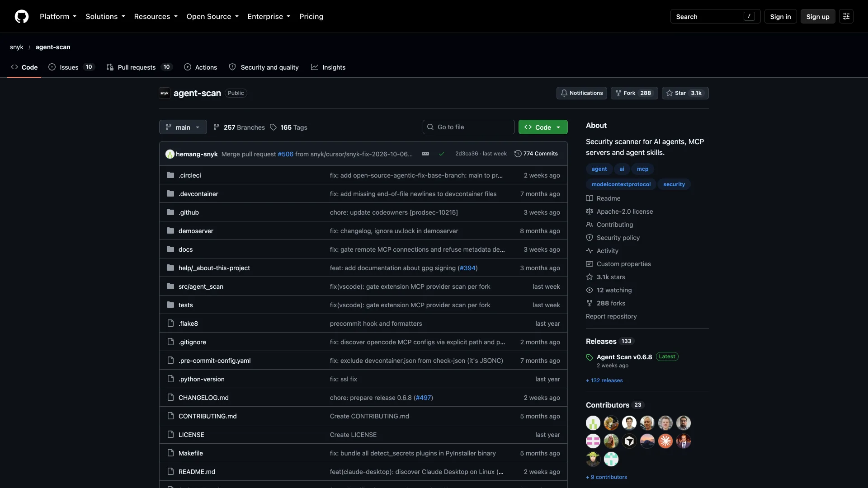Open the .flake8 file

188,324
